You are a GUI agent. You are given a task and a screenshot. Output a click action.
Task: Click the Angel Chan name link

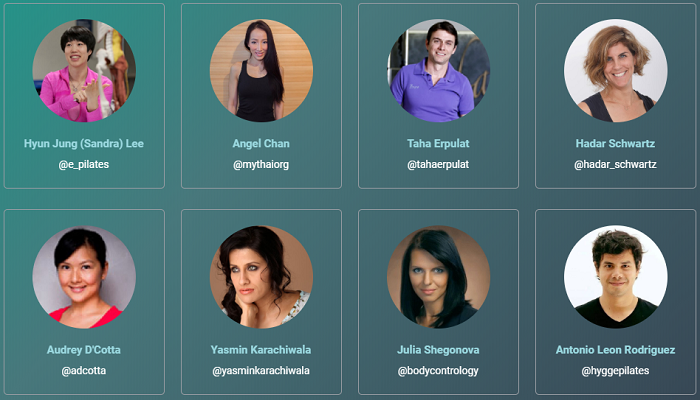261,144
